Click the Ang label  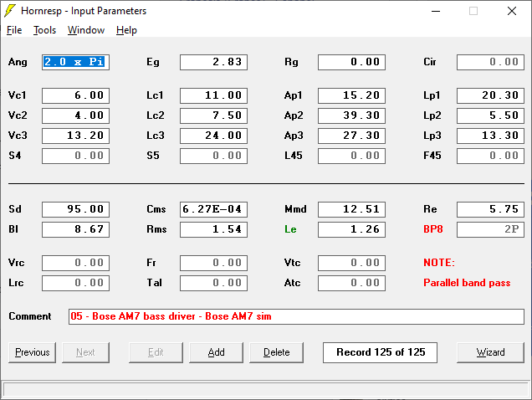point(18,62)
